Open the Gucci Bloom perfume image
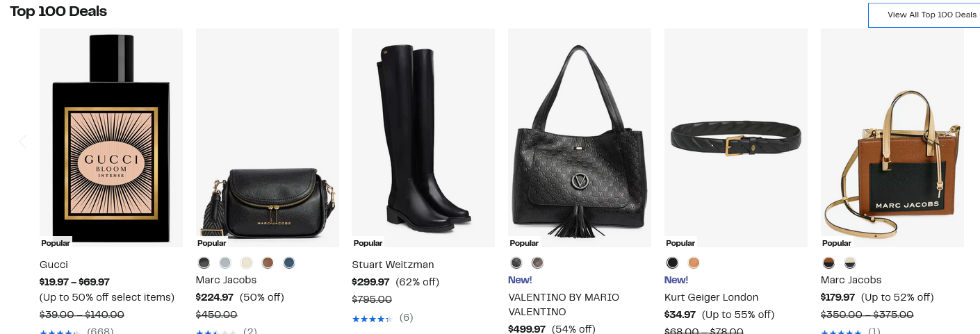This screenshot has width=980, height=334. (x=111, y=137)
